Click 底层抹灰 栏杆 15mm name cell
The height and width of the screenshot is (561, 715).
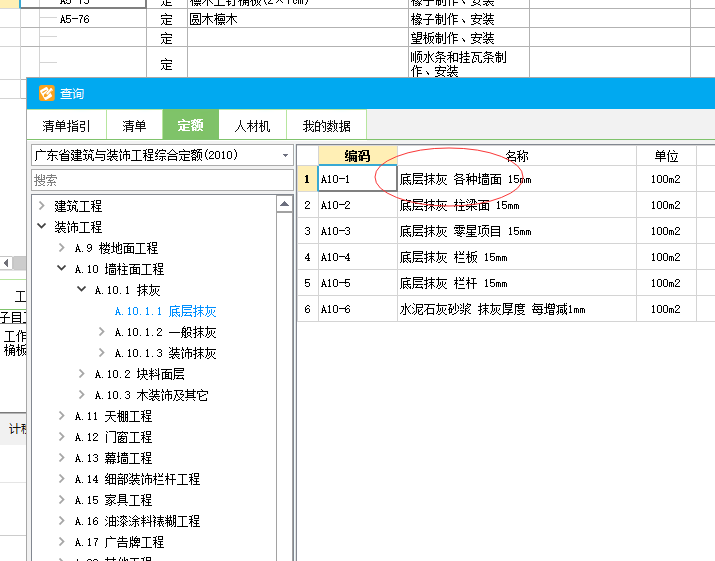coord(517,283)
